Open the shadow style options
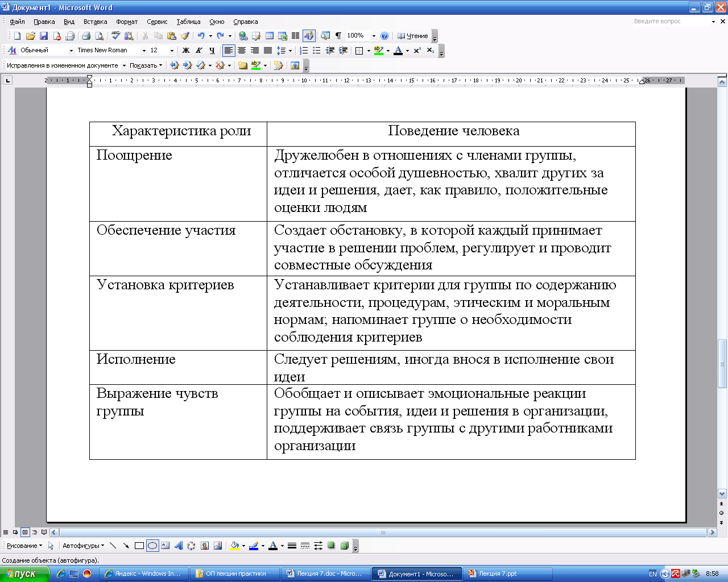The image size is (728, 582). point(331,546)
